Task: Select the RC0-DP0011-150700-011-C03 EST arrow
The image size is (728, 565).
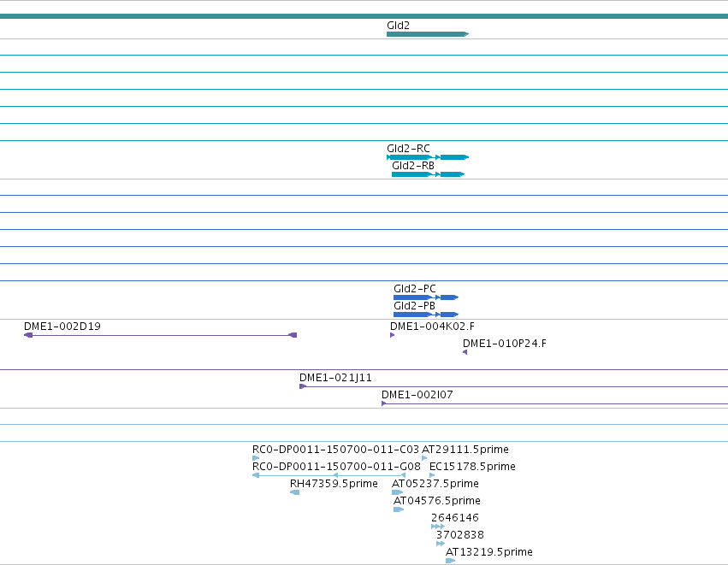Action: click(256, 458)
